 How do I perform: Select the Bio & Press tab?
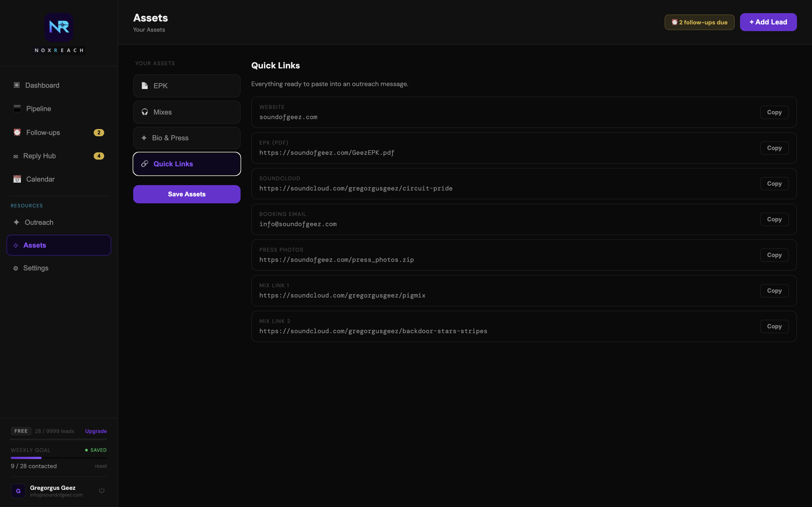187,138
